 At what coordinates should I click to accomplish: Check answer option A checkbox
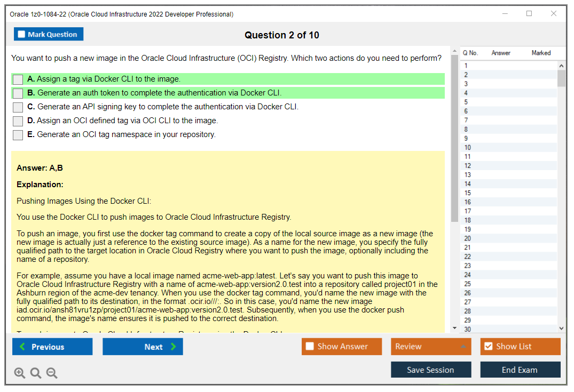[x=18, y=79]
